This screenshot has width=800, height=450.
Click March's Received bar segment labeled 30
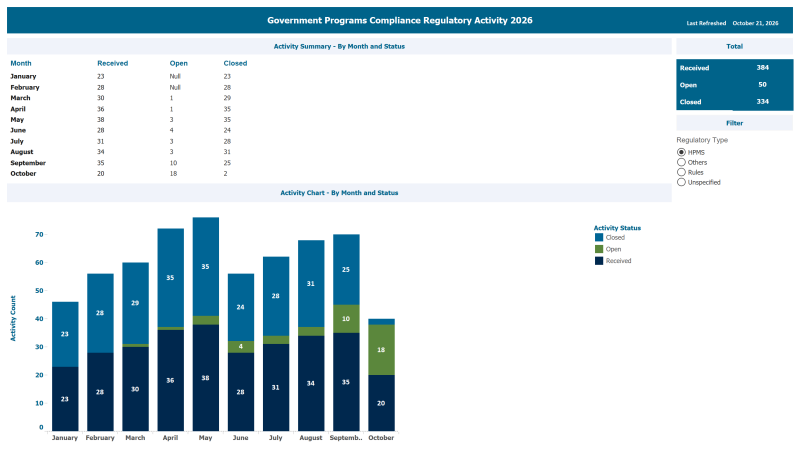point(135,389)
